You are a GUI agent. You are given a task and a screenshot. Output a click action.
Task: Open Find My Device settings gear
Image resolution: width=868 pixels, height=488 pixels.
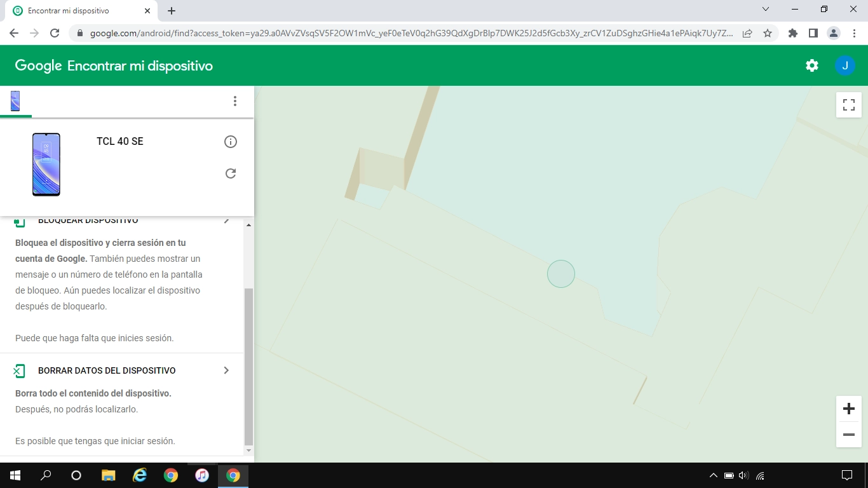811,65
